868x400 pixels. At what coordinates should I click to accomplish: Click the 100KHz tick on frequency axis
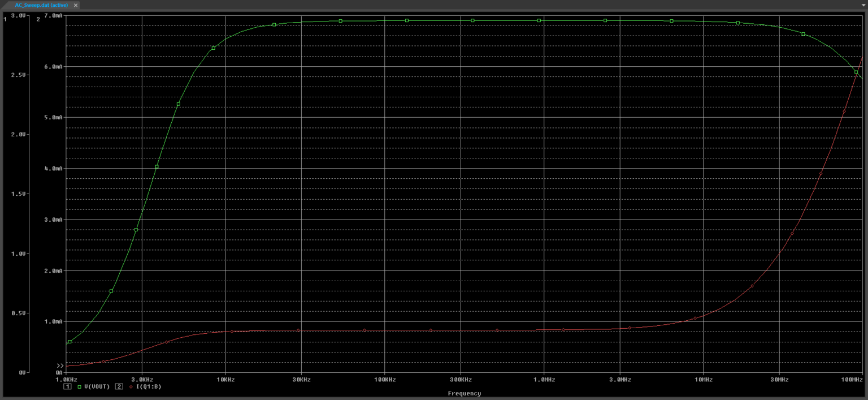pos(384,380)
